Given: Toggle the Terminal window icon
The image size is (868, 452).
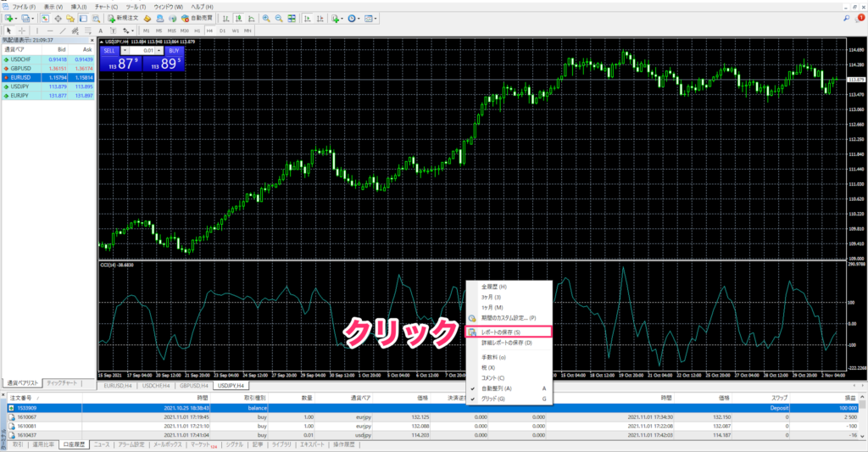Looking at the screenshot, I should (x=83, y=19).
